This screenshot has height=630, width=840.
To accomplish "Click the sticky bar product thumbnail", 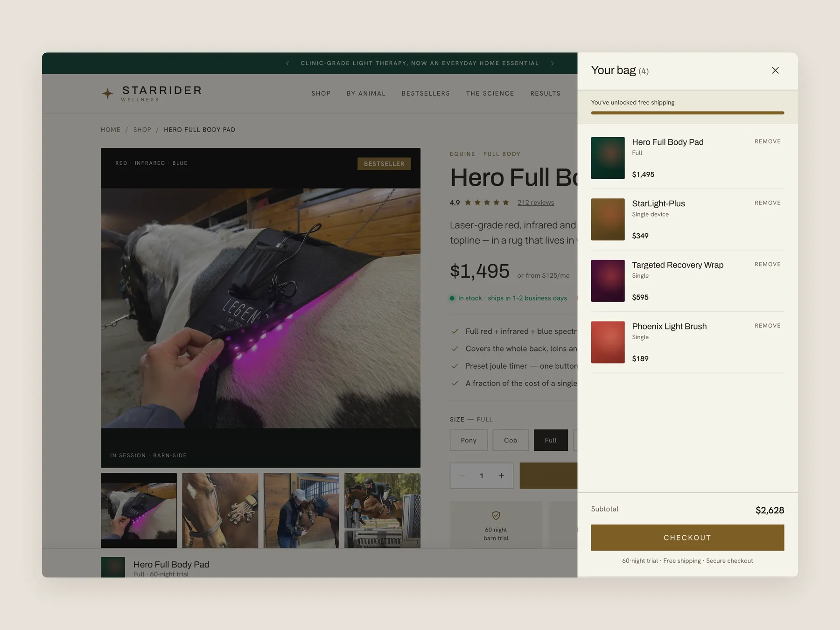I will pos(113,567).
